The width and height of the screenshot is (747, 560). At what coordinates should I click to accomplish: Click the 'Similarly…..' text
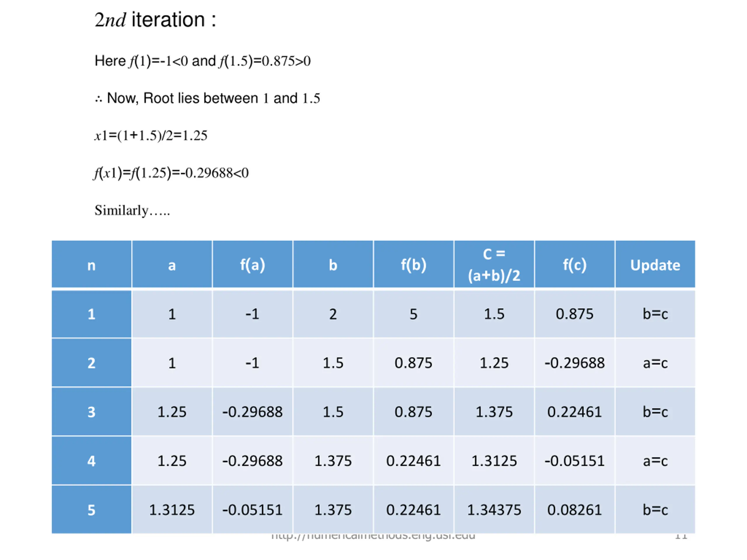(x=132, y=210)
